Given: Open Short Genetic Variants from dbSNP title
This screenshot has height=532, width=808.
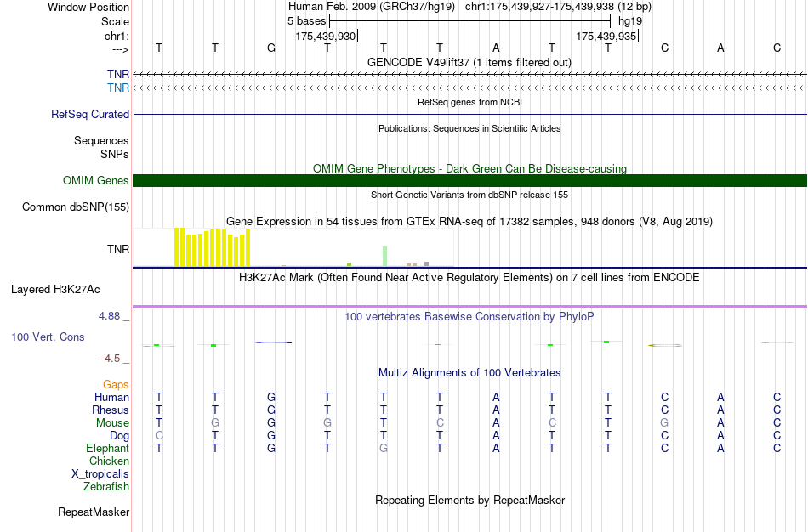Looking at the screenshot, I should tap(469, 195).
